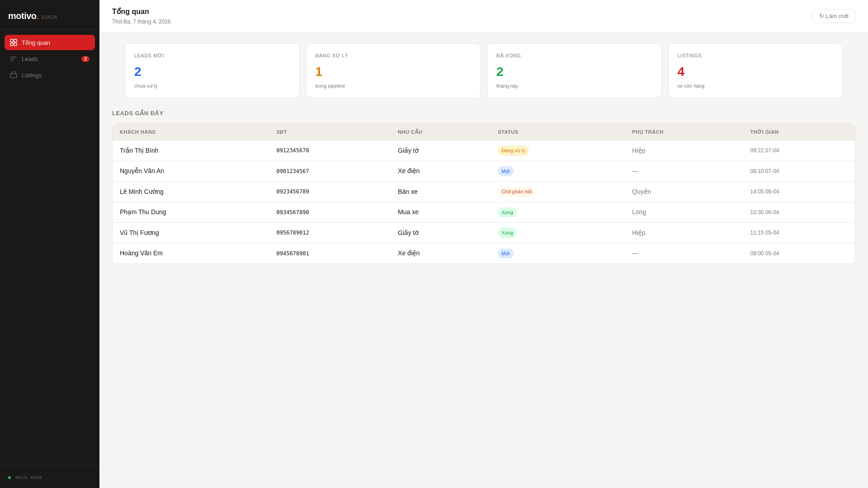Click the Chờ phản hồi status badge
868x488 pixels.
516,192
